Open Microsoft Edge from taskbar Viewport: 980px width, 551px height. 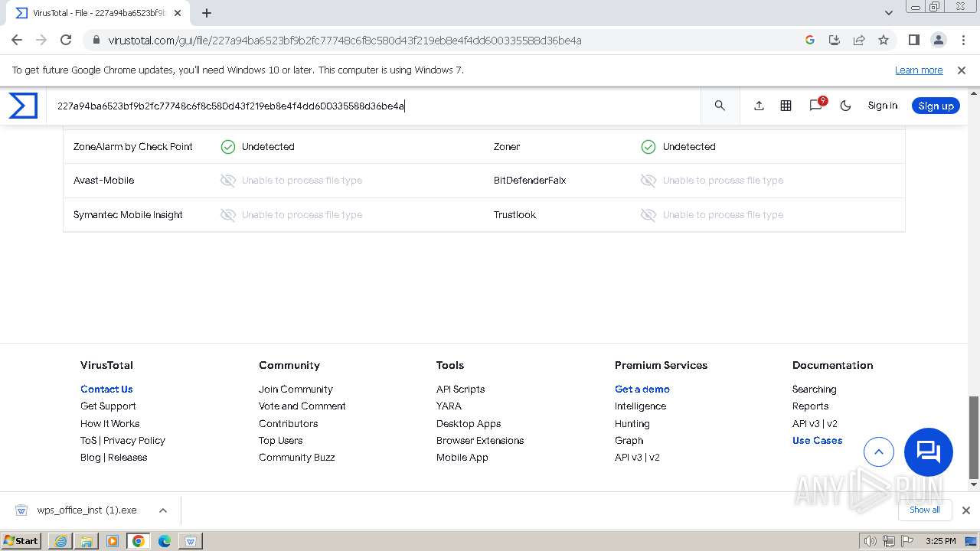click(165, 541)
